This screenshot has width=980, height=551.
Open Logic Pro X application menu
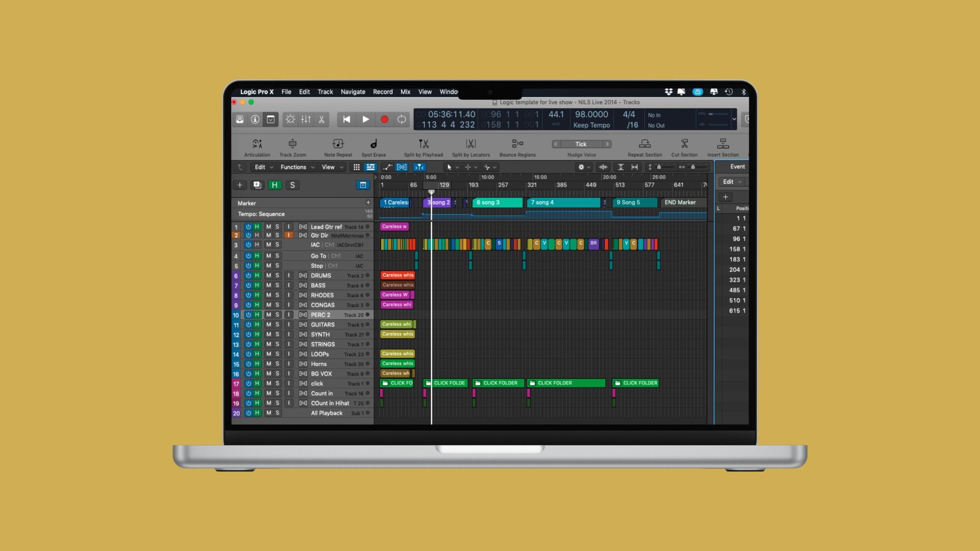pos(257,92)
